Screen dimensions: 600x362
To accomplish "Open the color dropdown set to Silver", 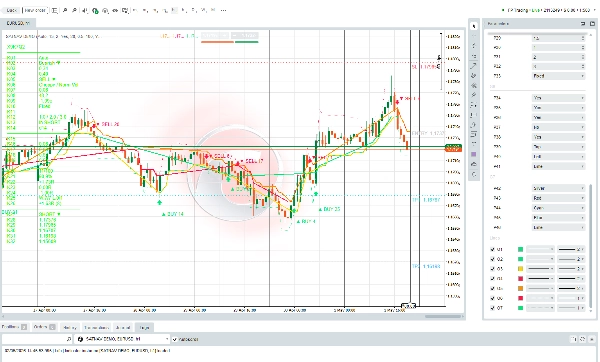I will (x=559, y=188).
